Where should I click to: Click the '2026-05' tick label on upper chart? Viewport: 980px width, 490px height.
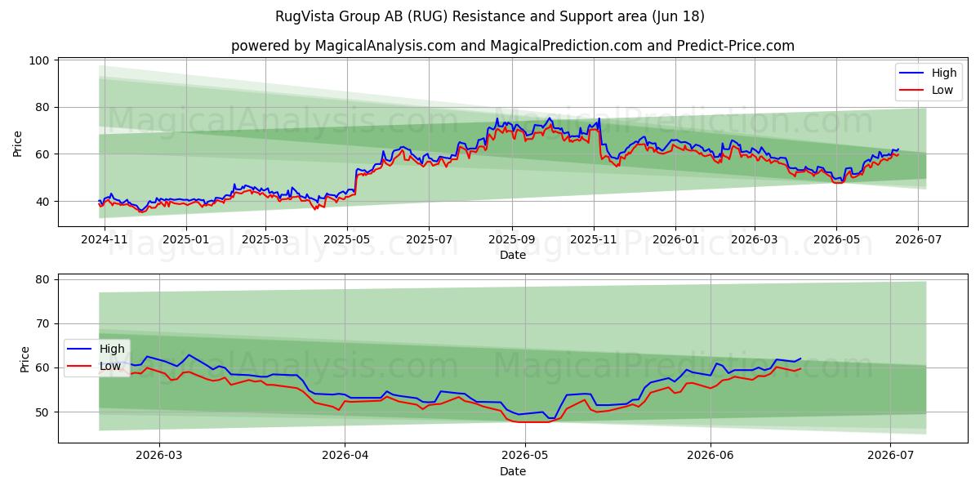point(835,240)
